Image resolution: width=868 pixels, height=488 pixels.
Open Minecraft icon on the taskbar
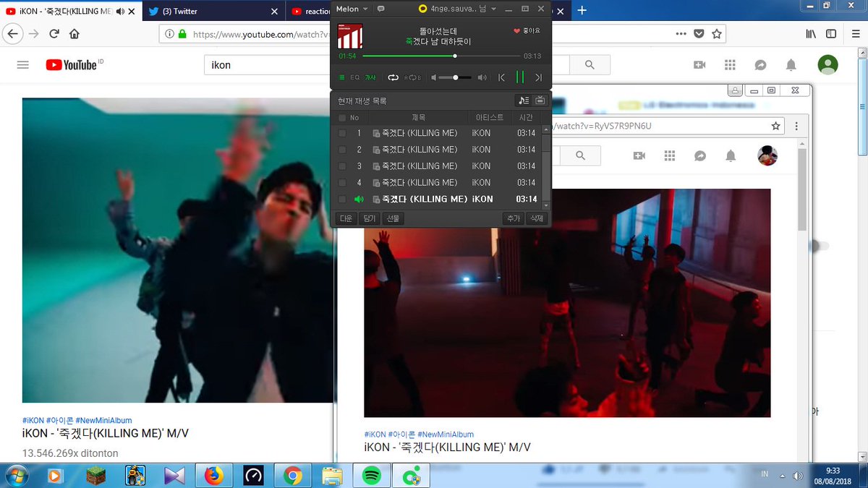click(96, 475)
